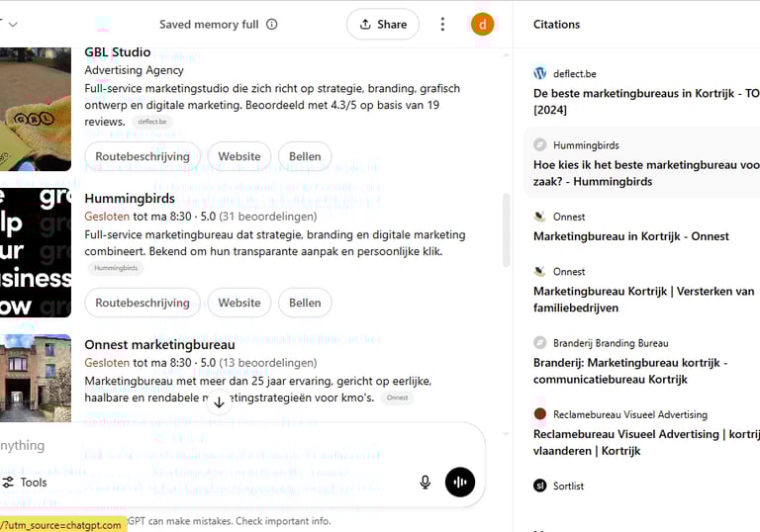Open the Website of GBL Studio

tap(239, 156)
